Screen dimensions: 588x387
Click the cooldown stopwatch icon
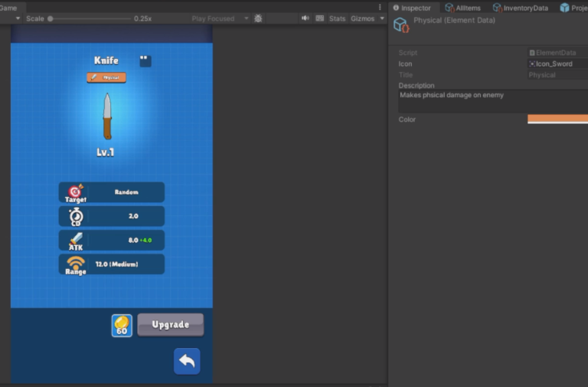point(75,216)
